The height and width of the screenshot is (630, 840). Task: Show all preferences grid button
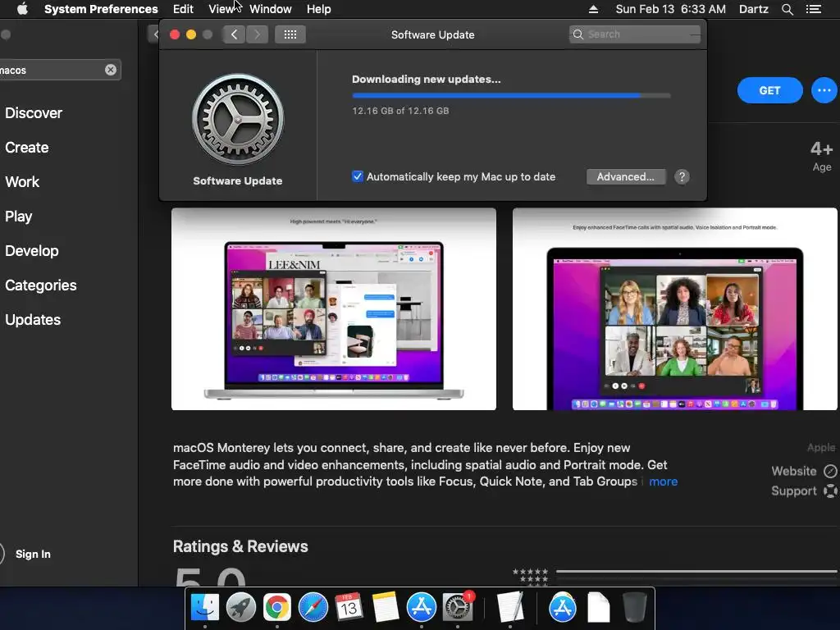click(x=290, y=34)
